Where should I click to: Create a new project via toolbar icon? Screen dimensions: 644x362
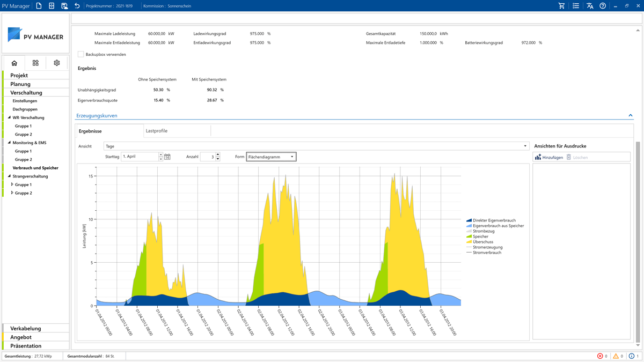38,5
